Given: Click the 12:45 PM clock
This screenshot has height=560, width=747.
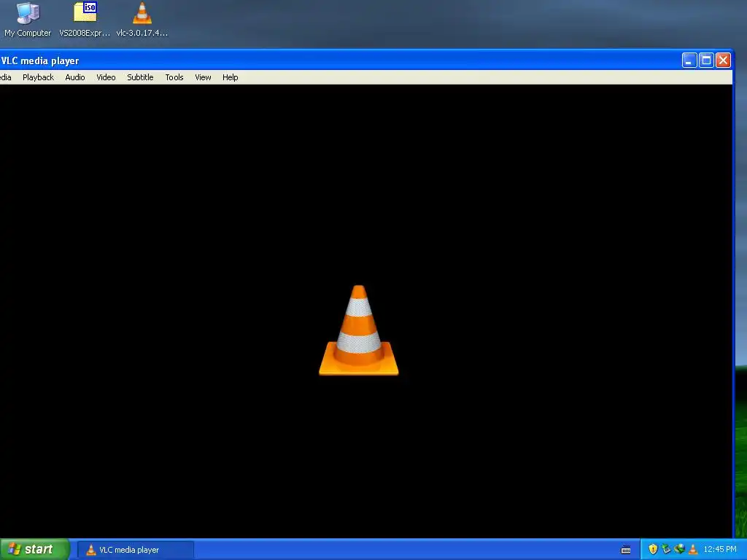Looking at the screenshot, I should (x=720, y=550).
